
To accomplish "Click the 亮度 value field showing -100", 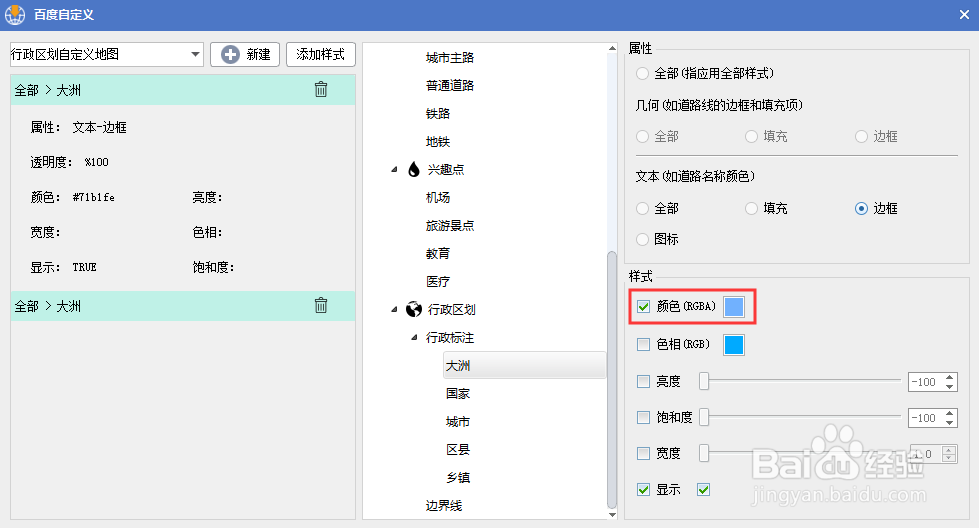I will (x=925, y=382).
